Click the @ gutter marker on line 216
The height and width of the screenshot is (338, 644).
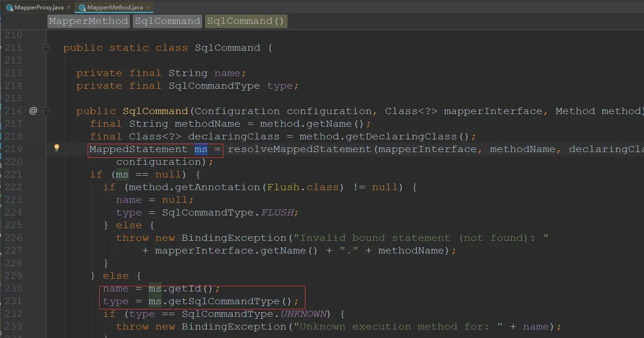coord(33,111)
